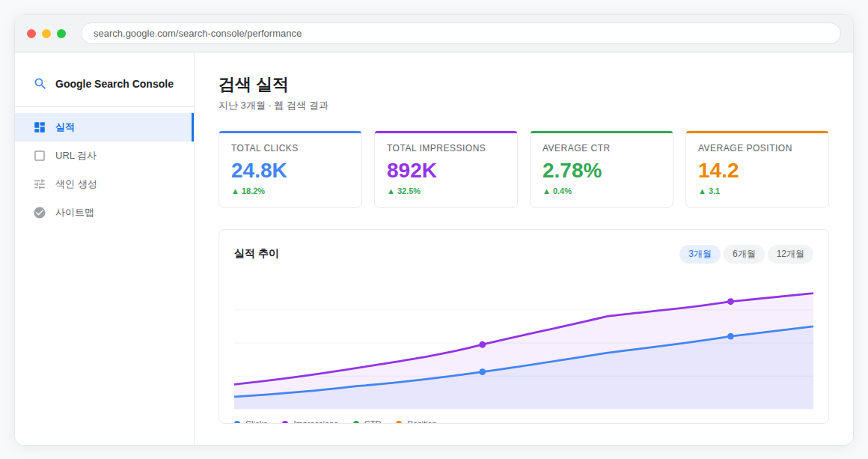Open URL 검사 in the sidebar
Image resolution: width=868 pixels, height=459 pixels.
pyautogui.click(x=104, y=156)
